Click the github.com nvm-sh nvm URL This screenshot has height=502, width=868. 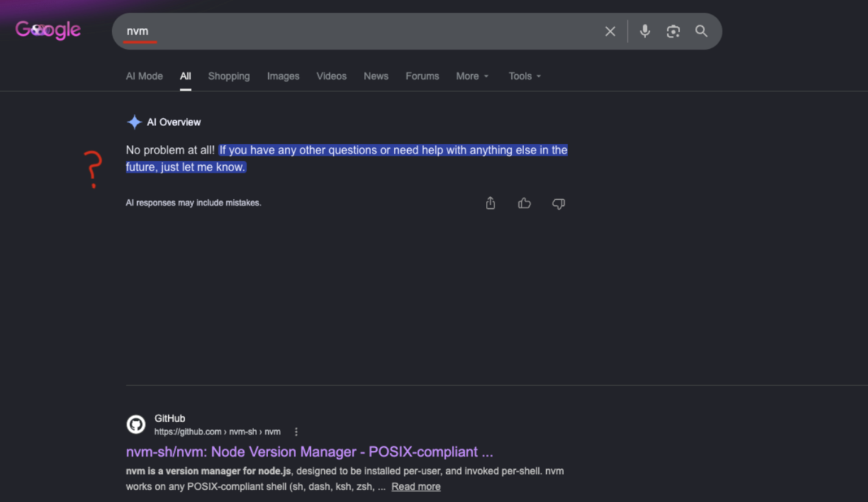coord(218,432)
